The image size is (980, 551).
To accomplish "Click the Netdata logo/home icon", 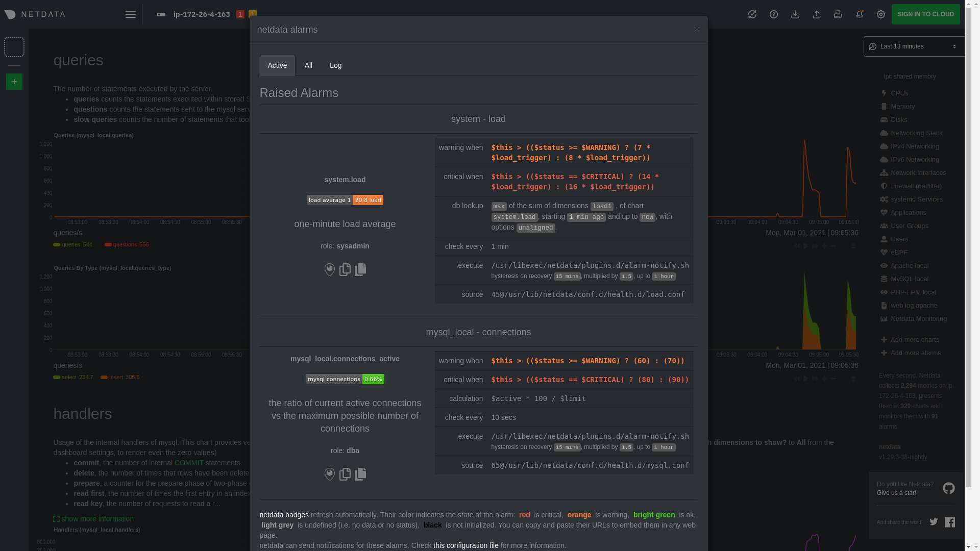I will [34, 14].
